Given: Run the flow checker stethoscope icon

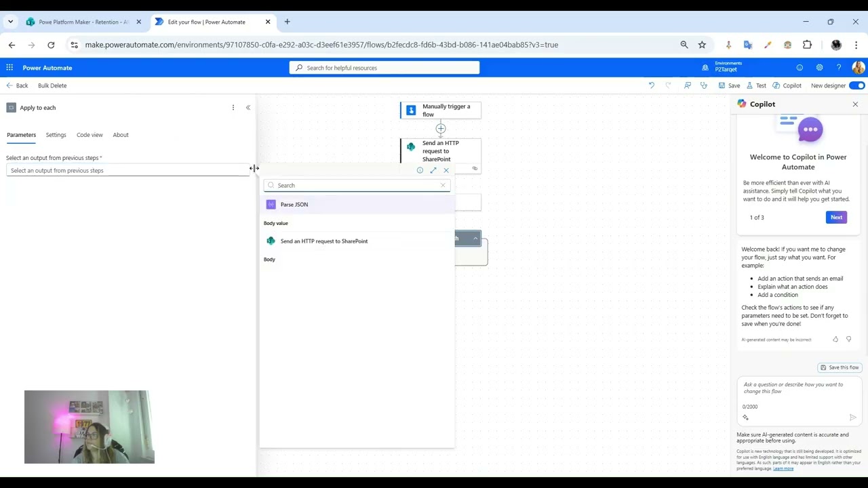Looking at the screenshot, I should pos(704,85).
